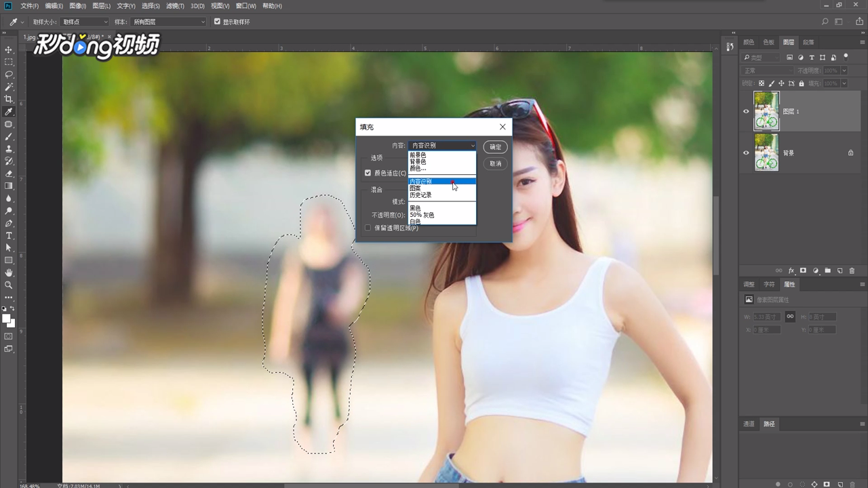Viewport: 868px width, 488px height.
Task: Enable the 保留透明区域(P) checkbox
Action: pos(368,228)
